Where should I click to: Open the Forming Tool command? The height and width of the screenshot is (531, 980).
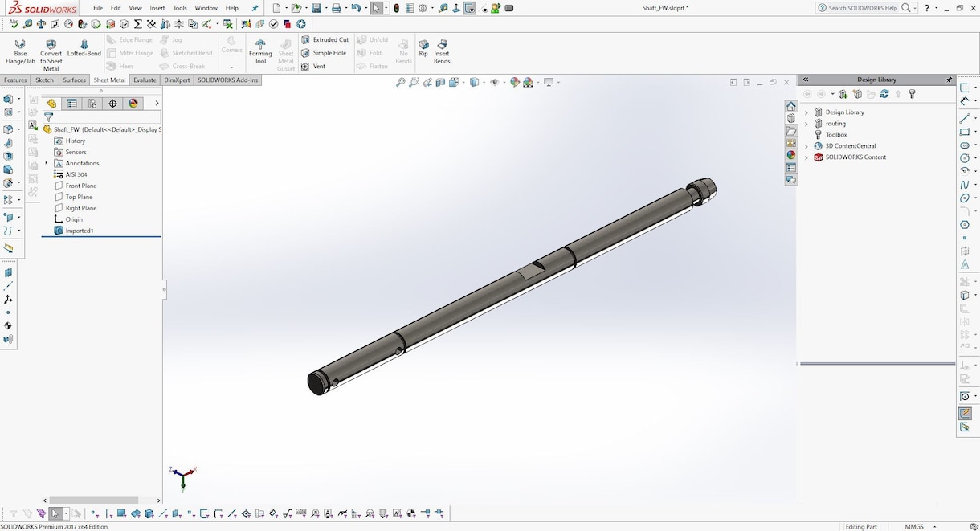click(260, 51)
